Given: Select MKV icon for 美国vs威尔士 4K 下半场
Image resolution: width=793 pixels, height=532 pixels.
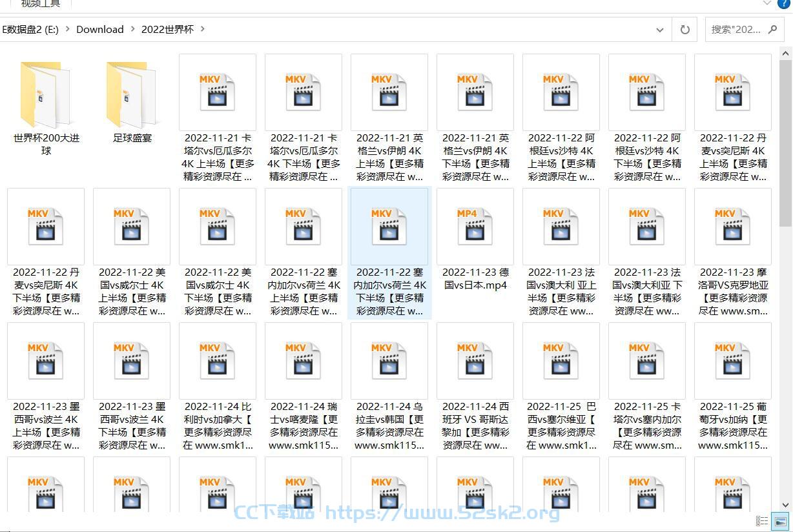Looking at the screenshot, I should tap(218, 227).
